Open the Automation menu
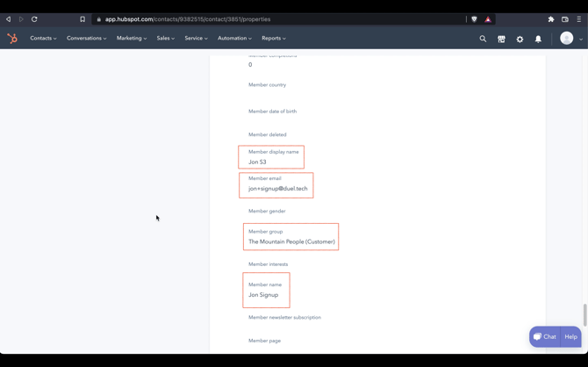Screen dimensions: 588x367 click(x=234, y=39)
